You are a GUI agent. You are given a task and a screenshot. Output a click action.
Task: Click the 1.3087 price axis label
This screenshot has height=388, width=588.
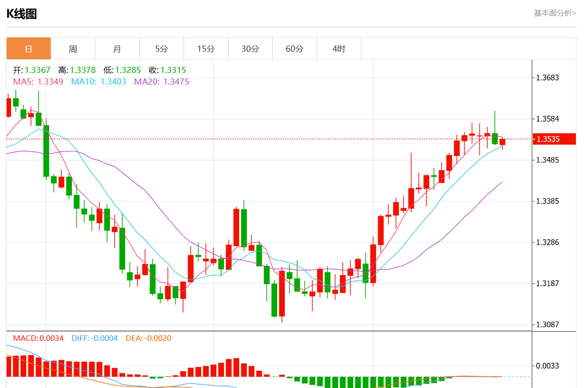click(547, 325)
